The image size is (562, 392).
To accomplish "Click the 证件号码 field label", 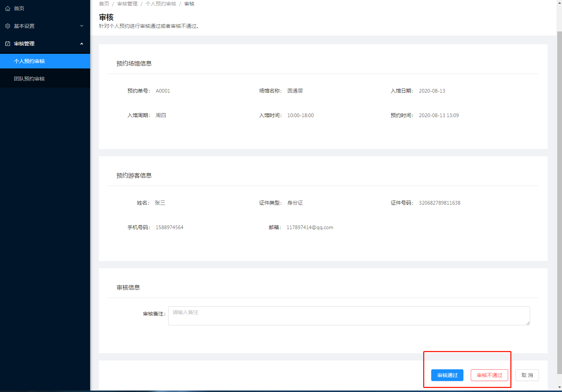I will coord(402,203).
